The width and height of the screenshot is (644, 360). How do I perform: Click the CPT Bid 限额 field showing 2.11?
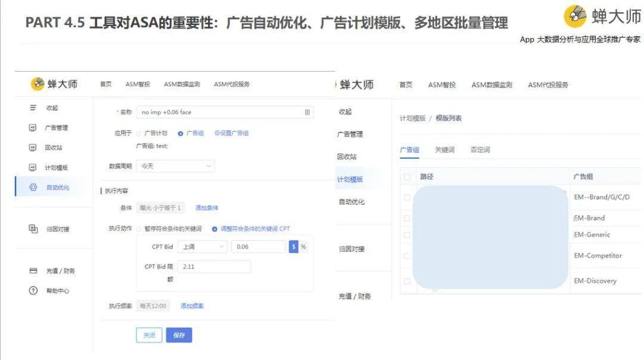point(215,267)
